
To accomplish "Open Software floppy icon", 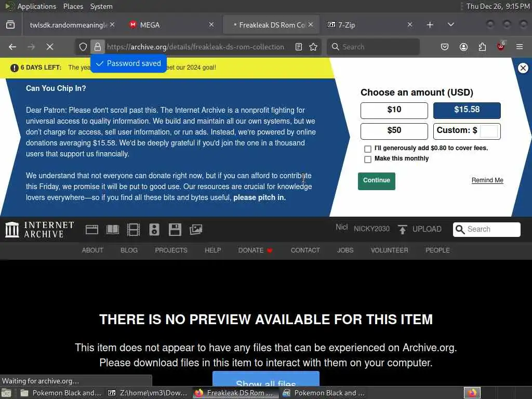I will point(175,230).
